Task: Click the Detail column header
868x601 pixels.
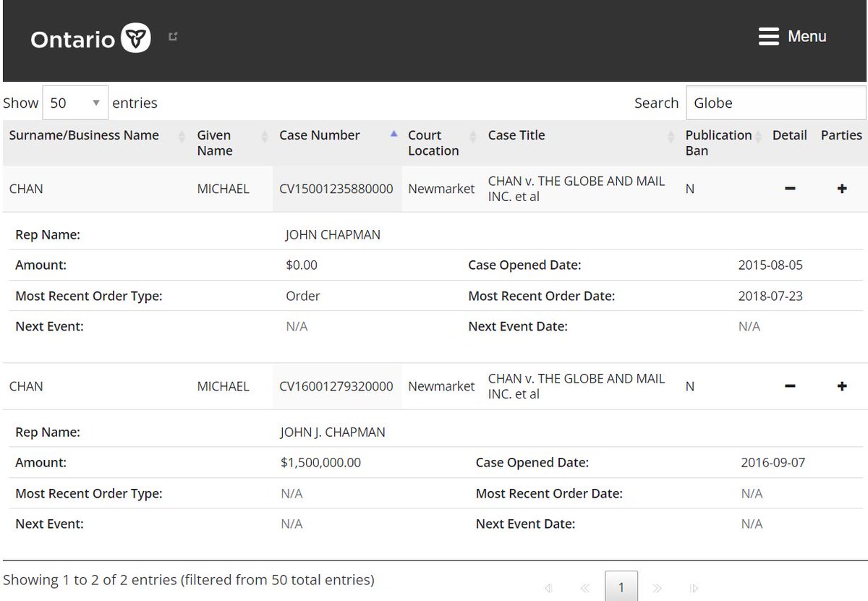Action: pyautogui.click(x=790, y=135)
